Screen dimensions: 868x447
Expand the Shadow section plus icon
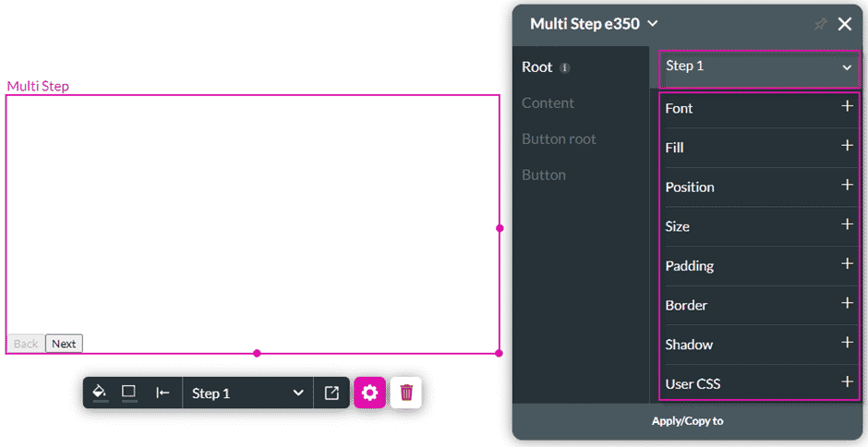coord(847,343)
